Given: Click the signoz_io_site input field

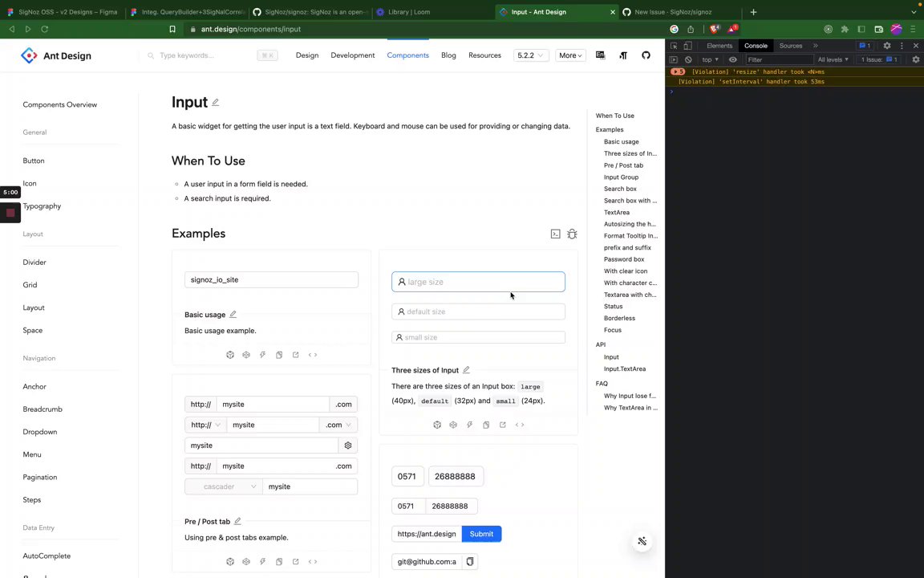Looking at the screenshot, I should click(271, 279).
